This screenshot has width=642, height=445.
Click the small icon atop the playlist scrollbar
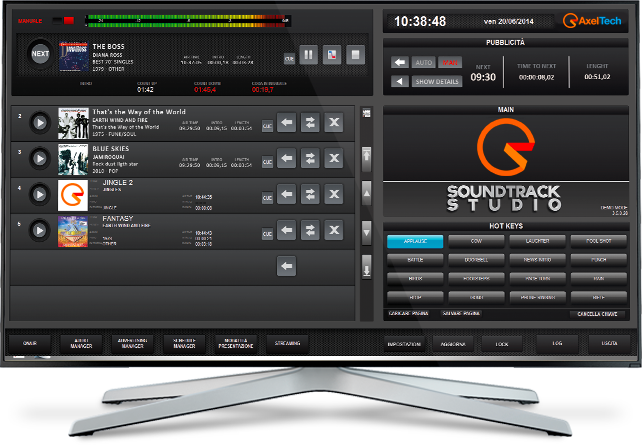click(366, 113)
